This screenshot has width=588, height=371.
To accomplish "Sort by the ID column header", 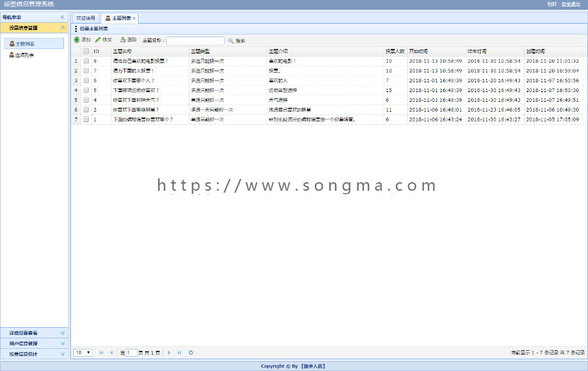I will click(x=101, y=52).
